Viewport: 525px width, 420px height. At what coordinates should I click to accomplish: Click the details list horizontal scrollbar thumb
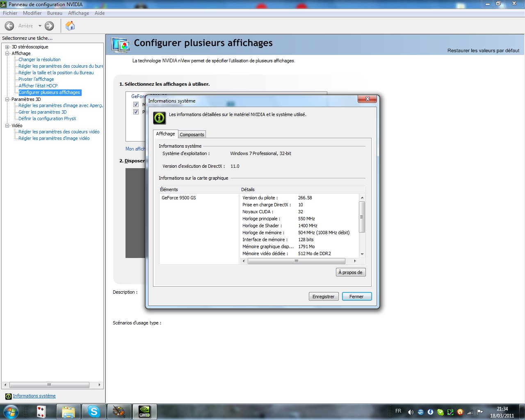pyautogui.click(x=296, y=261)
